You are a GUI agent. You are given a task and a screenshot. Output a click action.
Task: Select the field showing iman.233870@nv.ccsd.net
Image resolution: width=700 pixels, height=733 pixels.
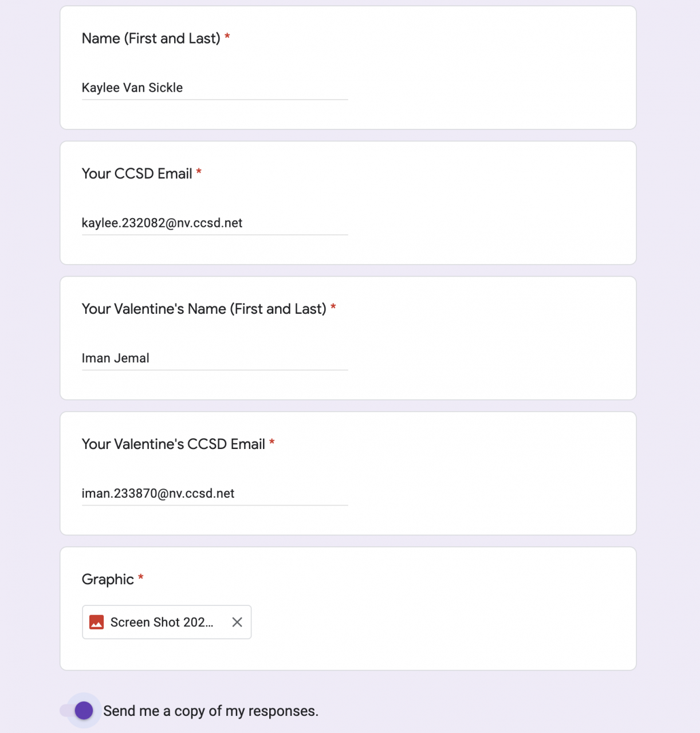point(215,493)
